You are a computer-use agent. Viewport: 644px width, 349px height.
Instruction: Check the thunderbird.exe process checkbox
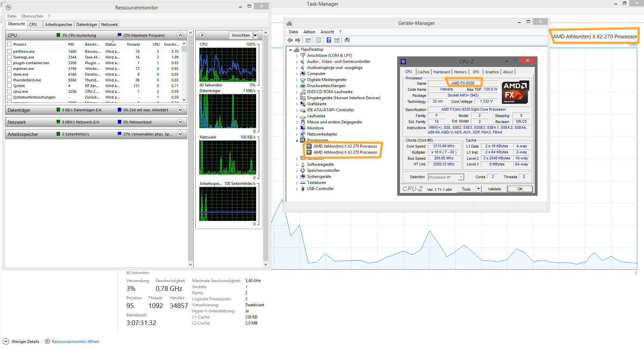(x=9, y=80)
